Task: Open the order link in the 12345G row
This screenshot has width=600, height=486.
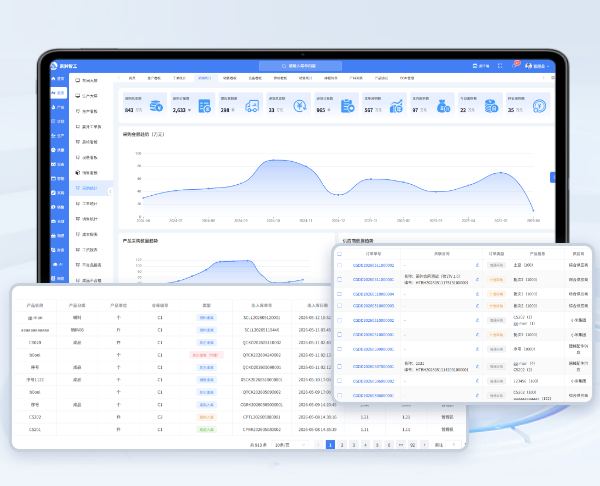Action: coord(373,381)
